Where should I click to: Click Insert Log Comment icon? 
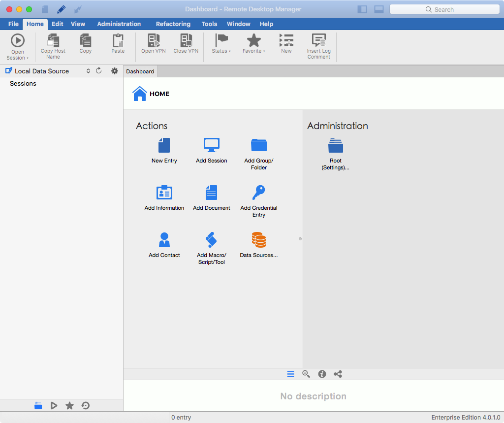pos(318,40)
